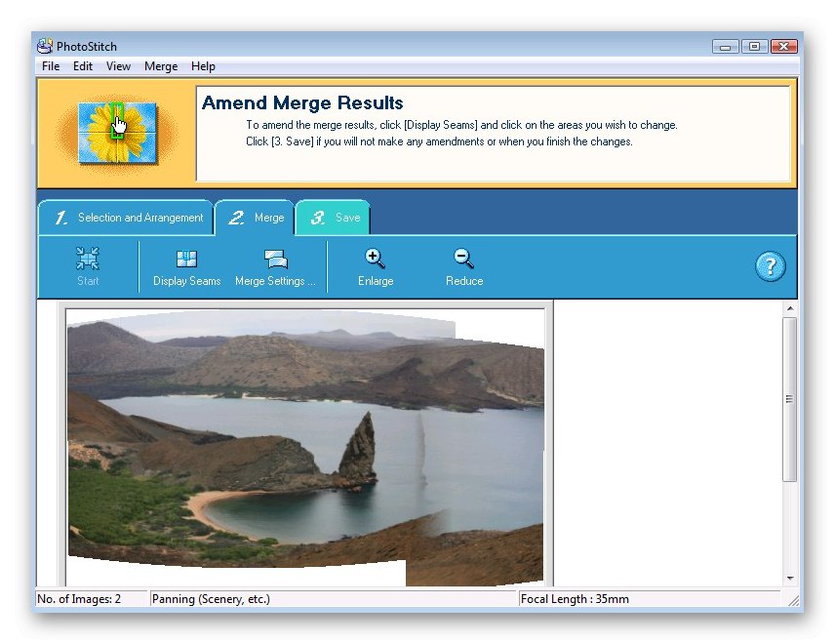Image resolution: width=835 pixels, height=644 pixels.
Task: Click the PhotoStitch title bar app icon
Action: point(45,46)
